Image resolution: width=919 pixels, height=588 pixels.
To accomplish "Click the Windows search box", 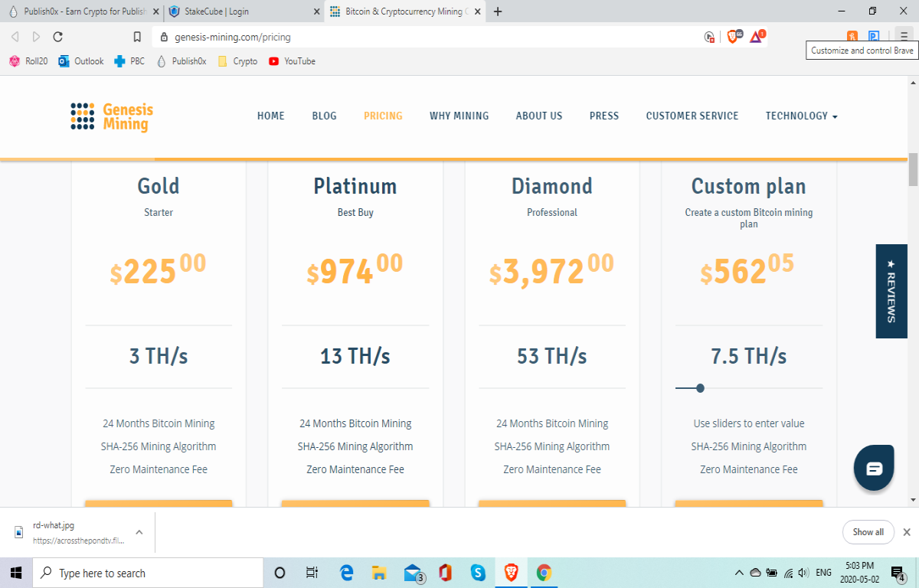I will pos(148,573).
